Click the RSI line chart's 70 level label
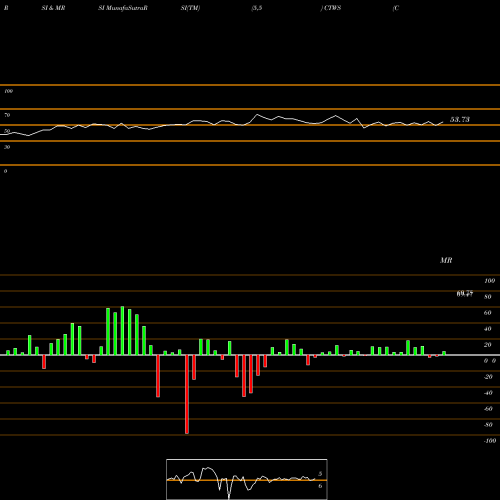This screenshot has height=500, width=500. coord(7,115)
